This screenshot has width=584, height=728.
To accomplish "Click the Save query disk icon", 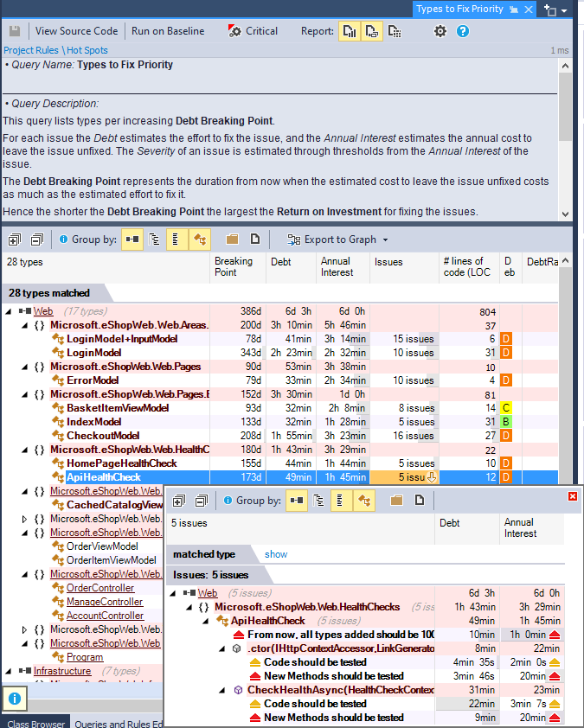I will 15,31.
